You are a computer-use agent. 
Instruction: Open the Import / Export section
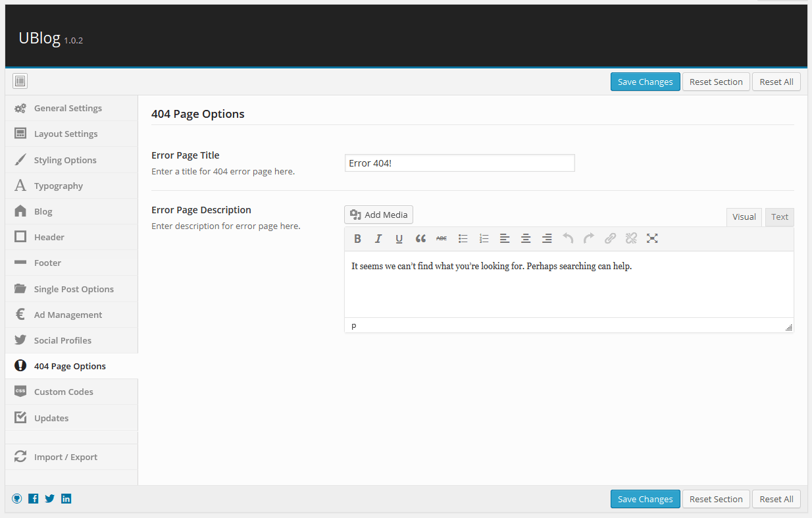(66, 457)
